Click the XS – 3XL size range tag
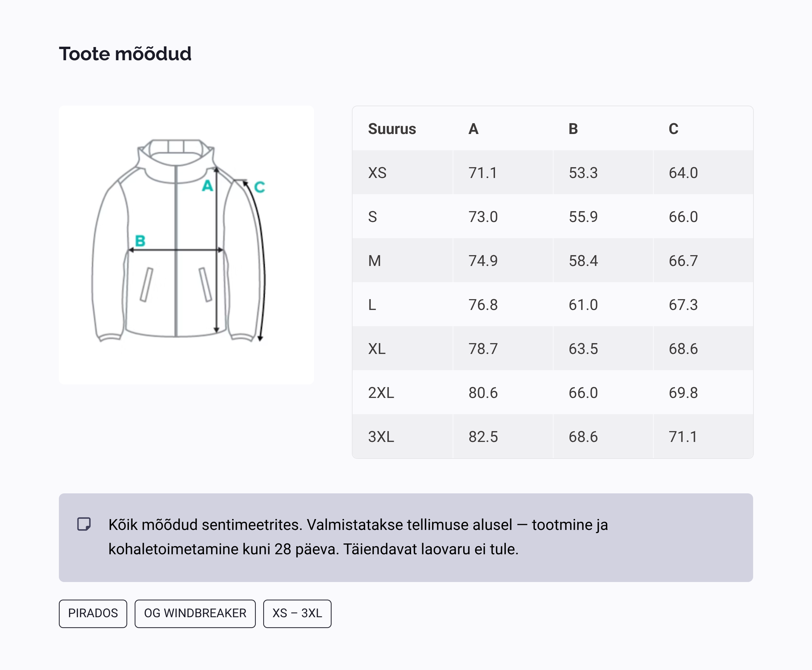 click(297, 613)
